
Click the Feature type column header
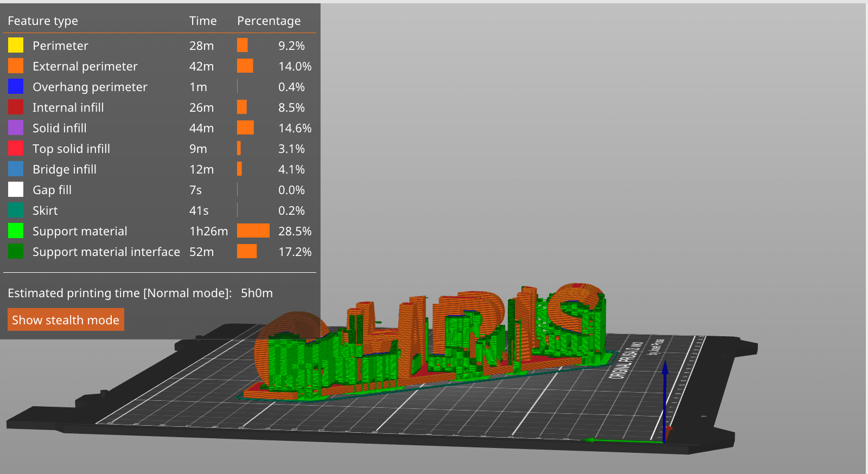point(43,21)
